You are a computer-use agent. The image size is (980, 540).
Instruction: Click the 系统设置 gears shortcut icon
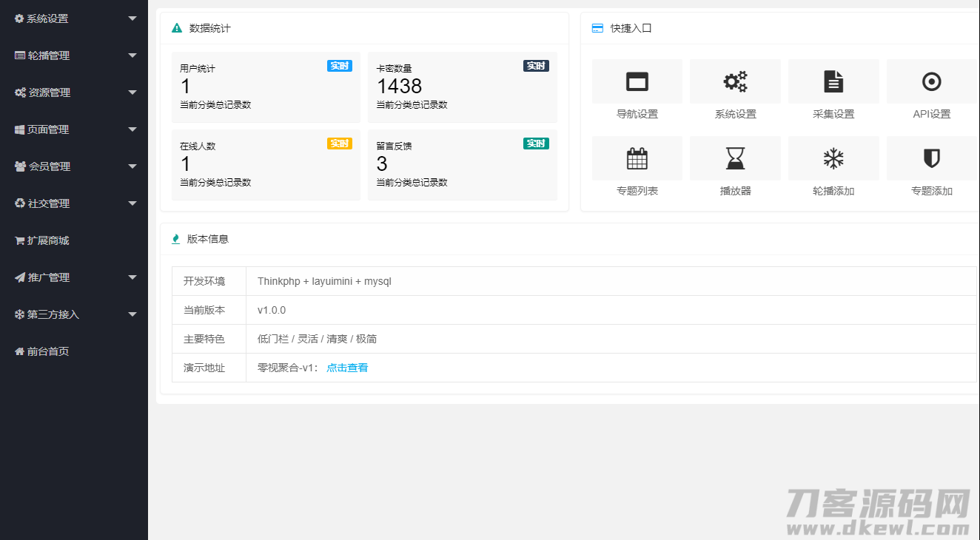point(735,81)
